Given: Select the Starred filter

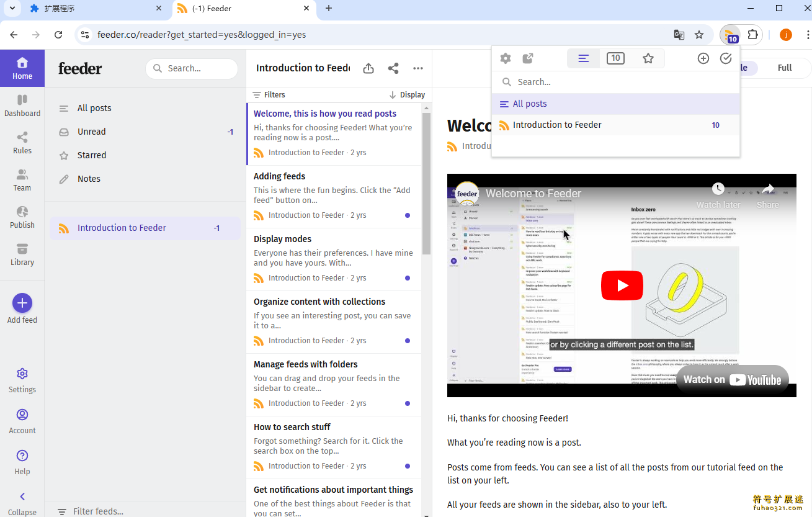Looking at the screenshot, I should [145, 155].
